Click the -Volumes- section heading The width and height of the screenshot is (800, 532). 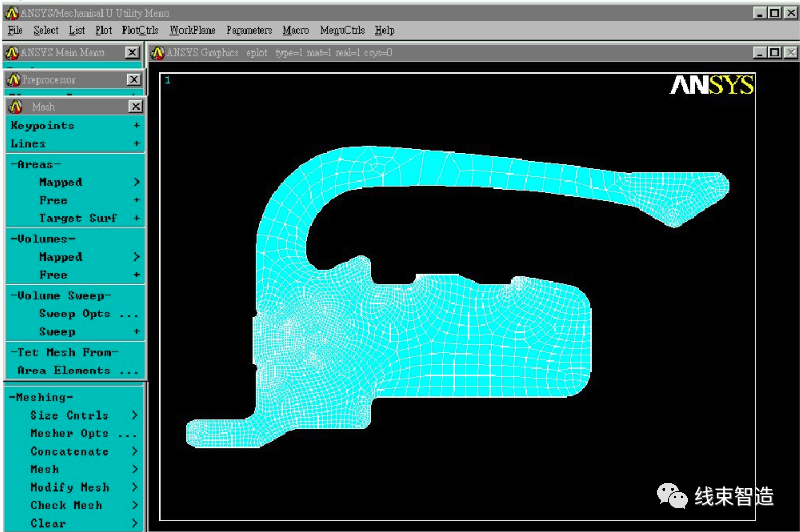43,239
